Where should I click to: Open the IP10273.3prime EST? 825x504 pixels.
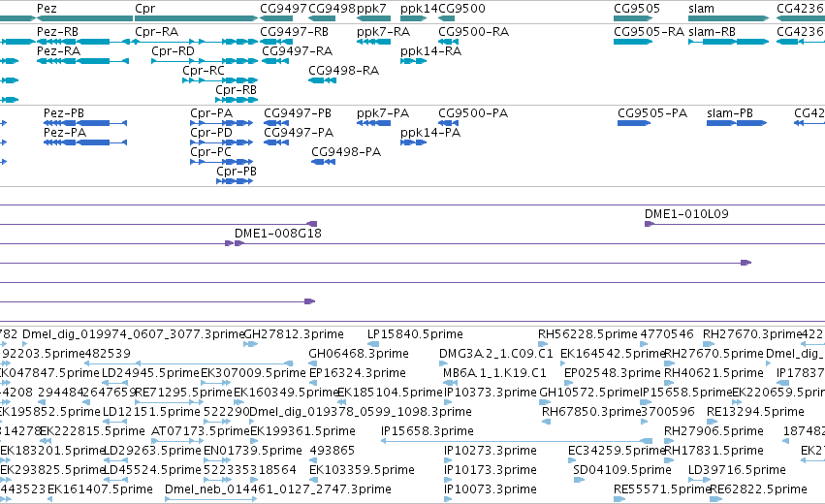click(x=448, y=460)
